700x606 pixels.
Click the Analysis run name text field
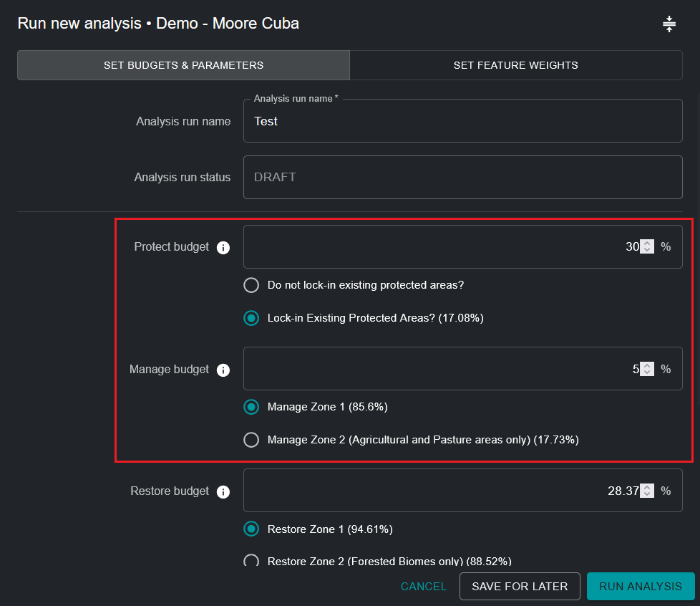(462, 121)
